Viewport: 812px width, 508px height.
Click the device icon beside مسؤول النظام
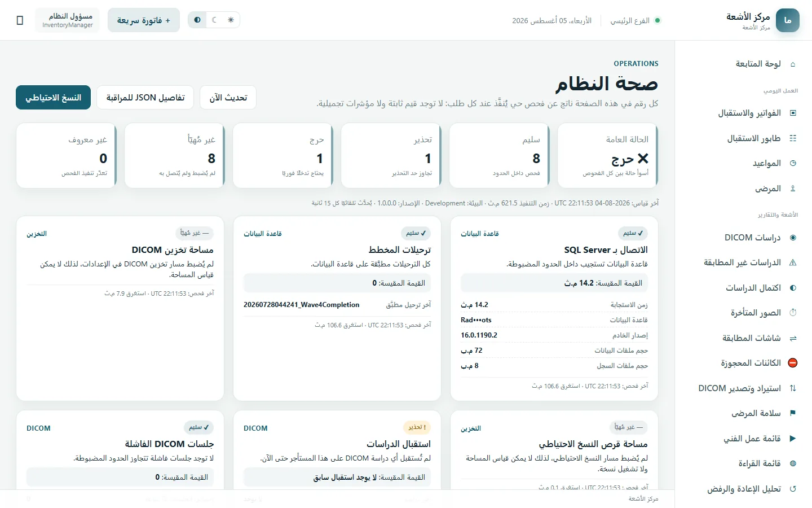tap(20, 20)
